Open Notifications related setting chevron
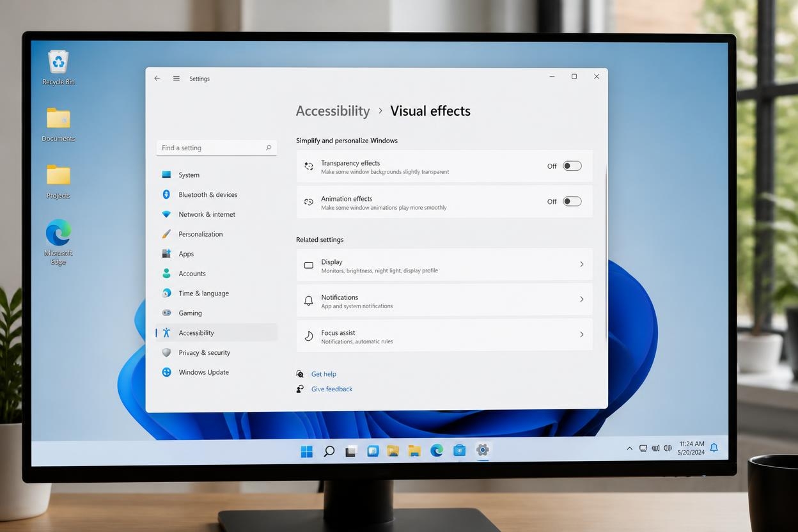The width and height of the screenshot is (798, 532). (581, 299)
